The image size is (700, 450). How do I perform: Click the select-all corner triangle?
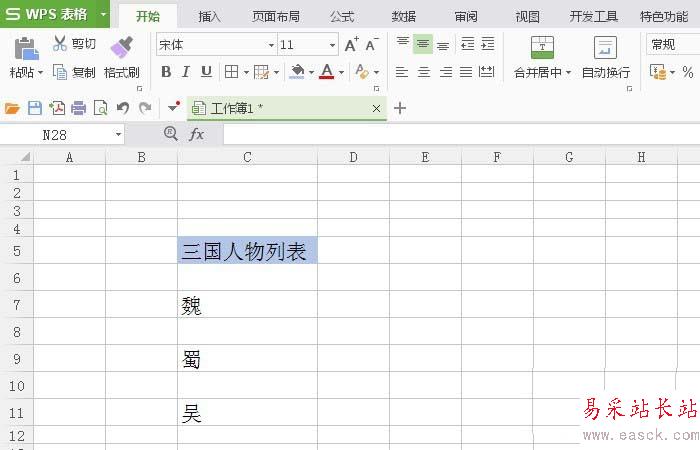[25, 157]
